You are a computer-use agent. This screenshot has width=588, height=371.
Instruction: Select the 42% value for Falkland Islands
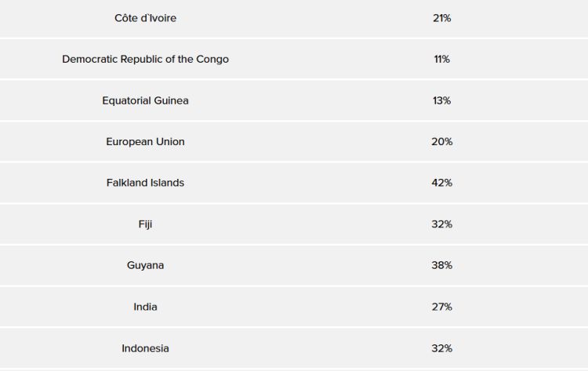(441, 183)
